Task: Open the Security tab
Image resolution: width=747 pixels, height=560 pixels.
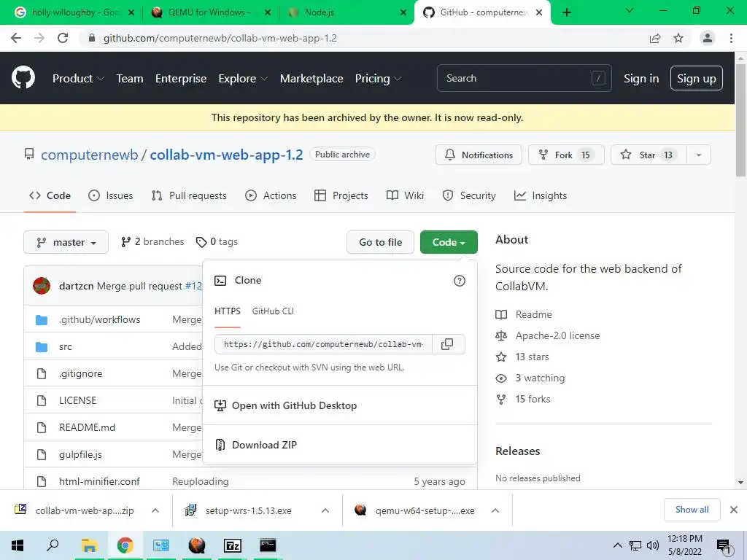Action: tap(469, 195)
